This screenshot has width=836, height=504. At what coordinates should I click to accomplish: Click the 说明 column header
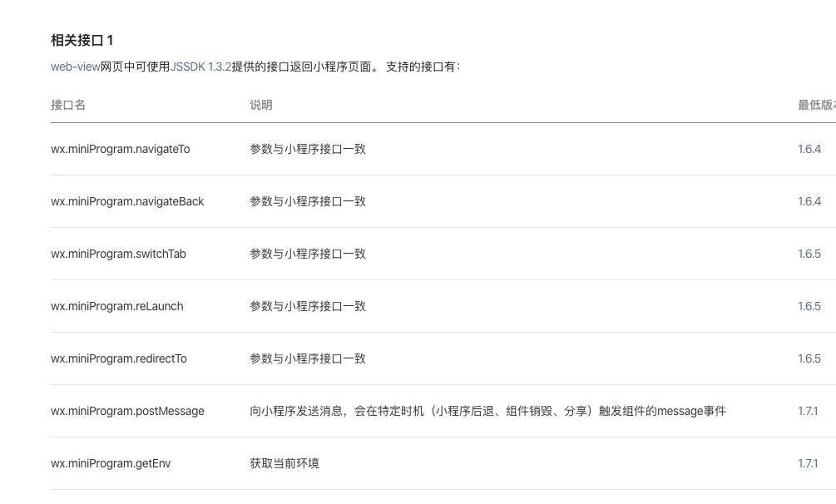click(x=261, y=105)
